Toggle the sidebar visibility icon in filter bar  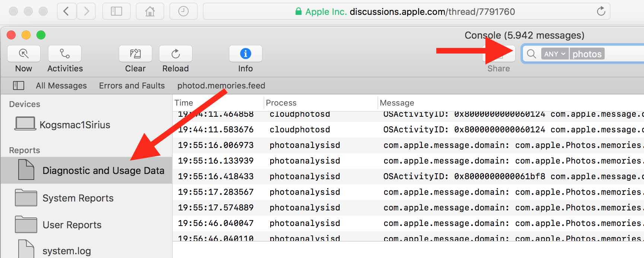(x=19, y=86)
